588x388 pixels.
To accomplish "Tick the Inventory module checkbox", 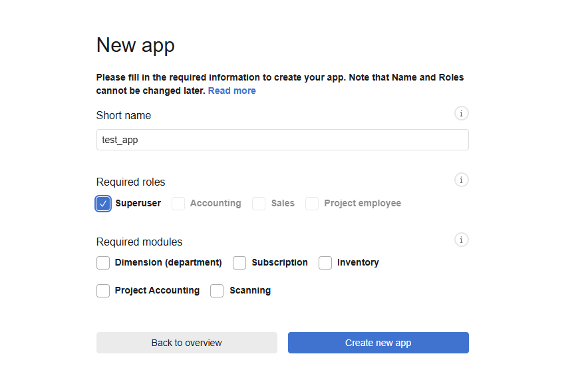I will click(325, 263).
